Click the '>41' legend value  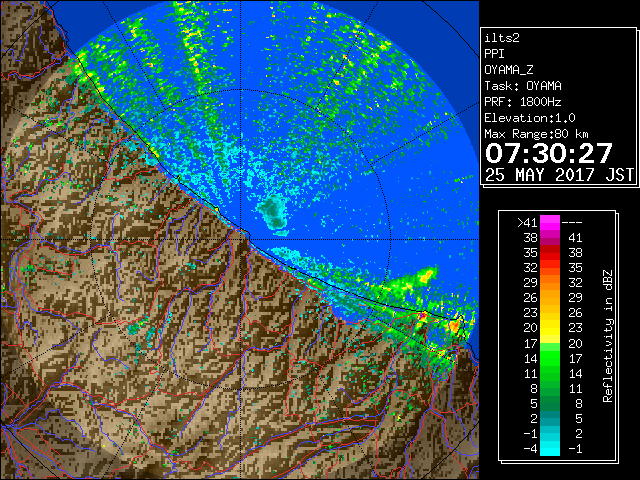point(527,222)
